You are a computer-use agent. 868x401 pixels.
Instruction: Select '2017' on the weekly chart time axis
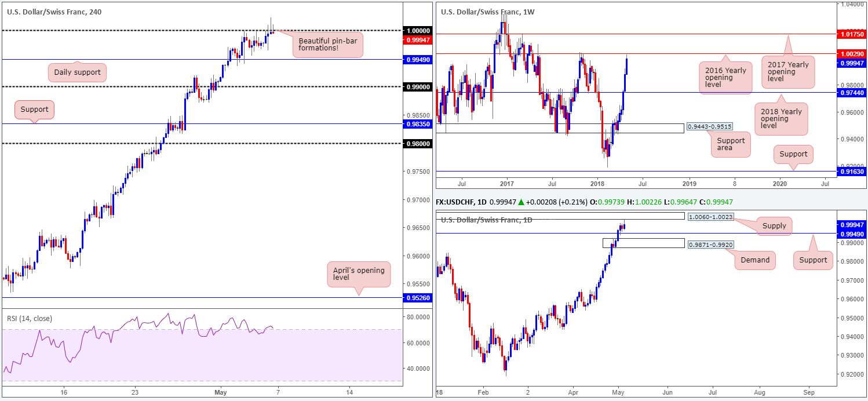[x=506, y=183]
